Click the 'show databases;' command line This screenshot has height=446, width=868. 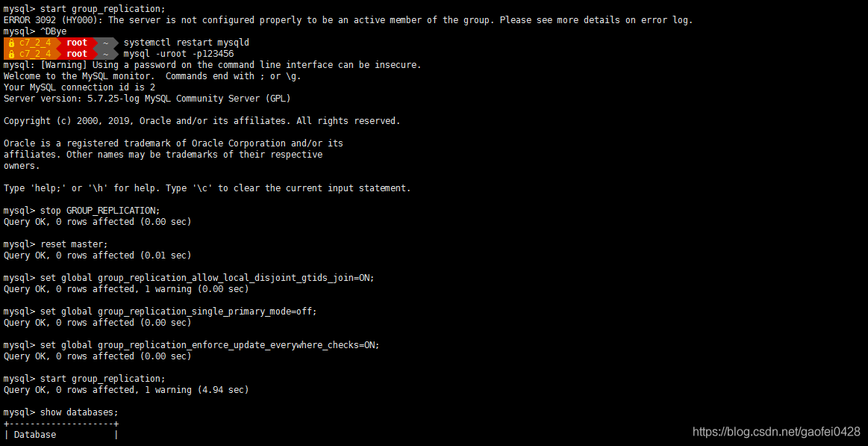[61, 412]
